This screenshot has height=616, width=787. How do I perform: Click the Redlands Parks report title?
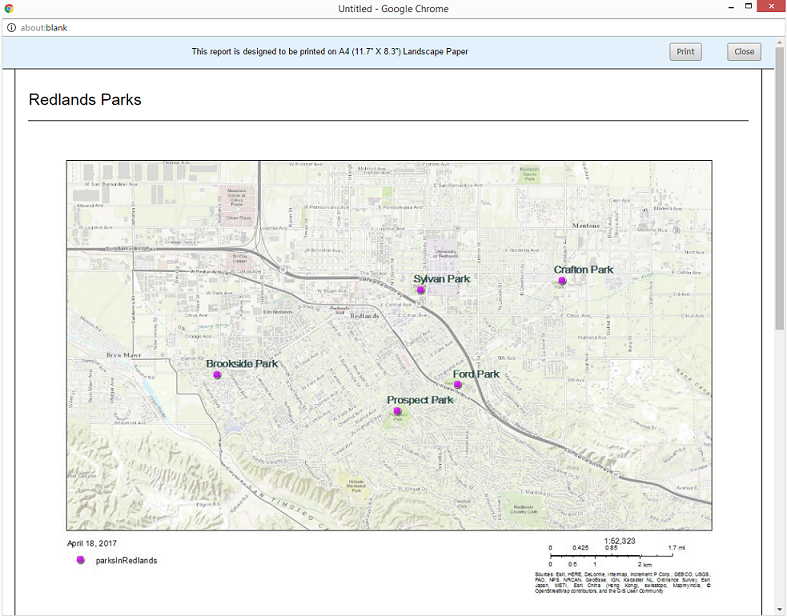pos(85,99)
